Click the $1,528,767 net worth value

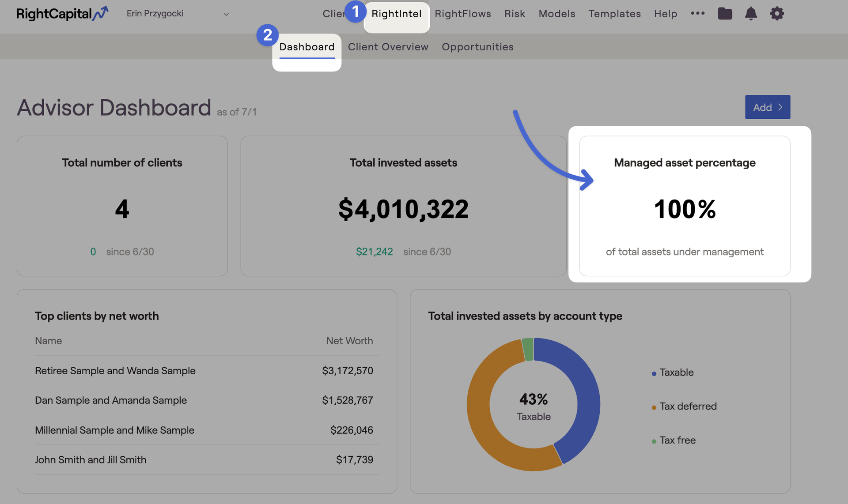click(348, 400)
